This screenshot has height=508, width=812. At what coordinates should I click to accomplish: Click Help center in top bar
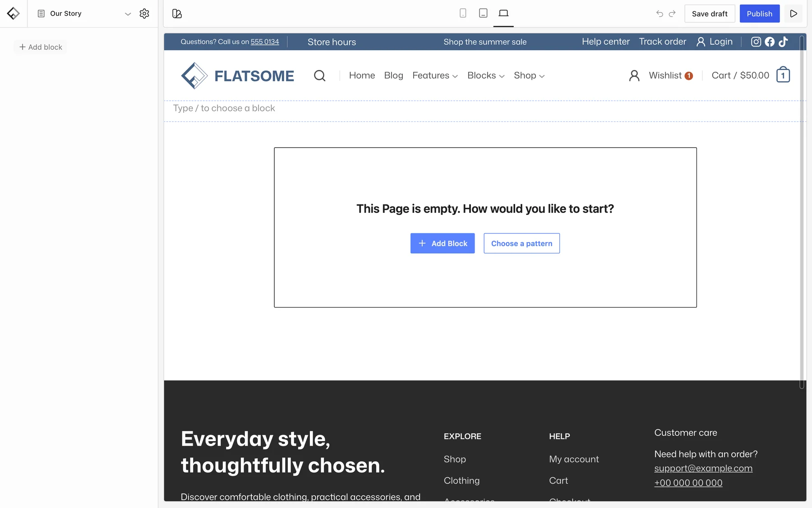606,42
